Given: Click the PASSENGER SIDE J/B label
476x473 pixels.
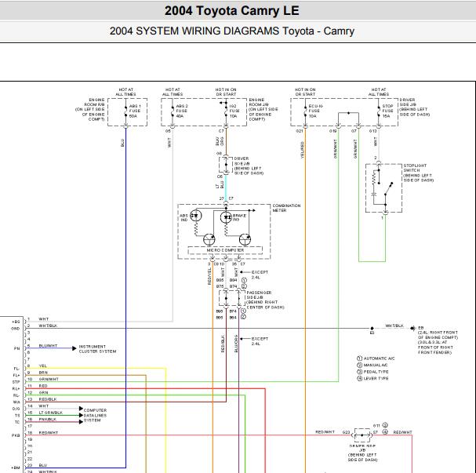Looking at the screenshot, I should click(265, 300).
